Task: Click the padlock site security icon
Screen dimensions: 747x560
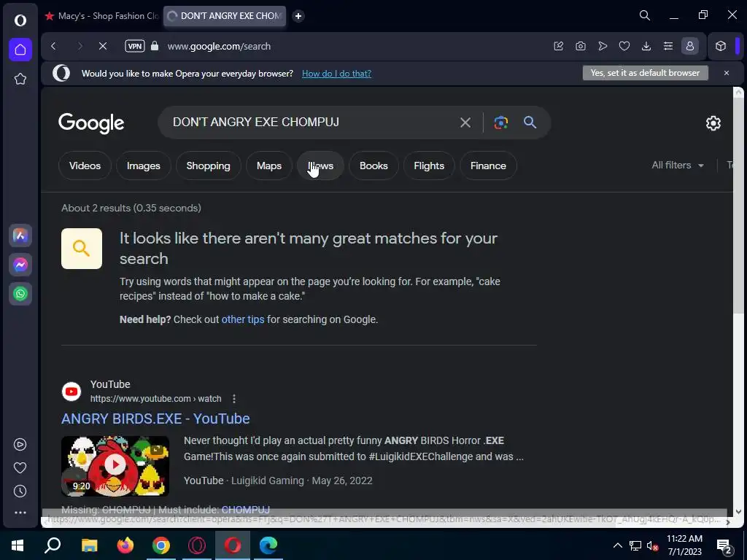Action: 155,46
